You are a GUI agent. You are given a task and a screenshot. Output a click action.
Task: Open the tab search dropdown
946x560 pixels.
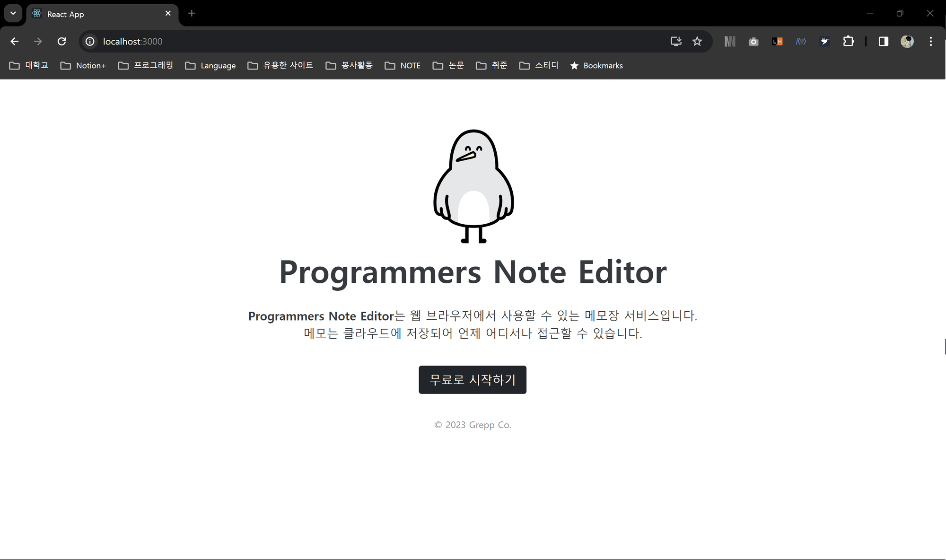(x=13, y=13)
